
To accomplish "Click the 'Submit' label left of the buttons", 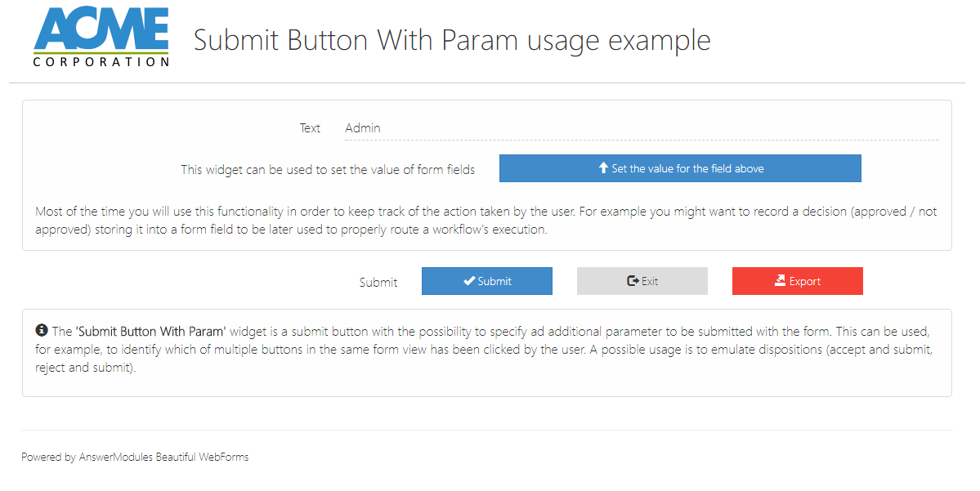I will (378, 282).
